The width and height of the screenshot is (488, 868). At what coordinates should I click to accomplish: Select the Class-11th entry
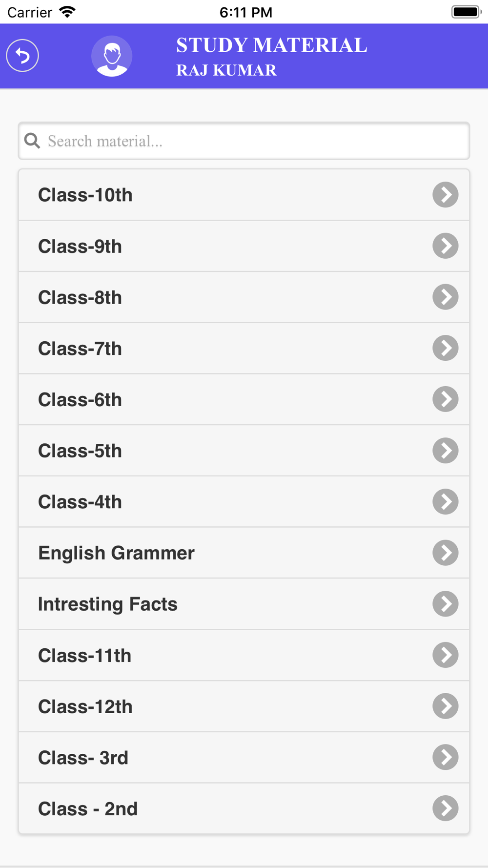point(244,655)
